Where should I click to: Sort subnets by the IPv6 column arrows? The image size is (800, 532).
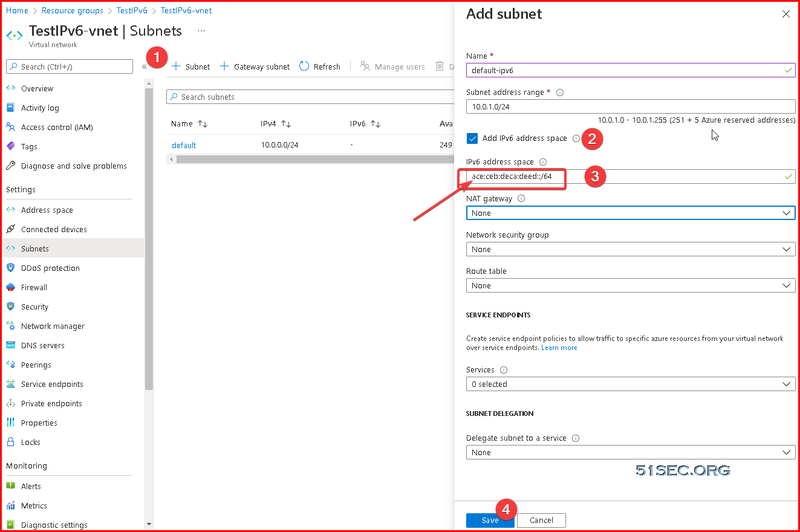(376, 124)
